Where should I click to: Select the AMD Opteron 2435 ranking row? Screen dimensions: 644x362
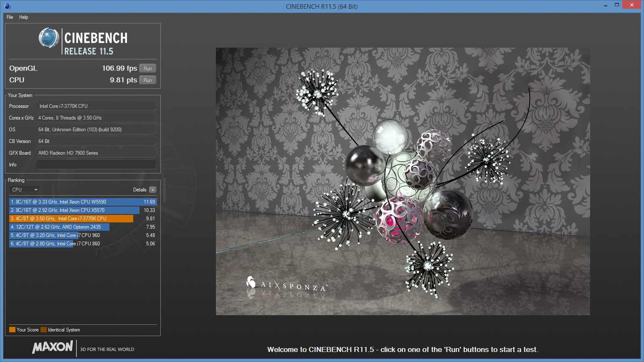click(x=83, y=227)
